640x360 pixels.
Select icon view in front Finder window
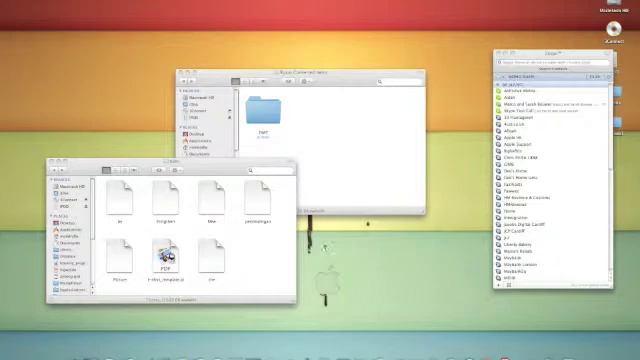(x=107, y=170)
